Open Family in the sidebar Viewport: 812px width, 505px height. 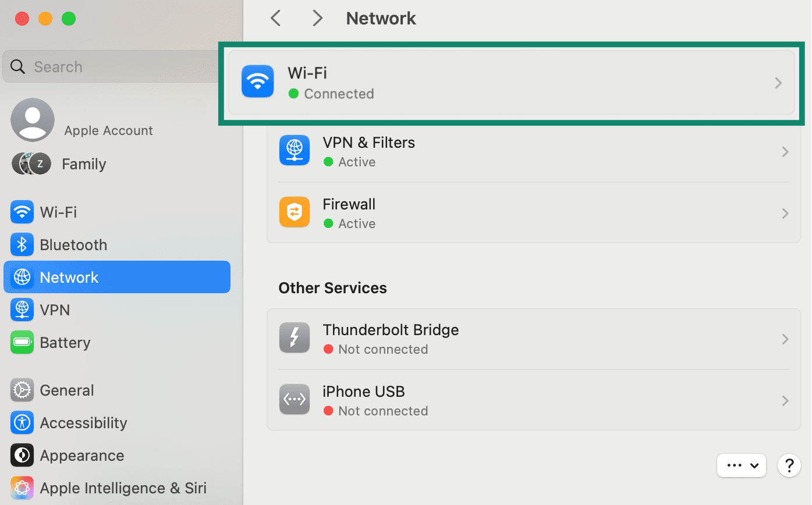84,165
